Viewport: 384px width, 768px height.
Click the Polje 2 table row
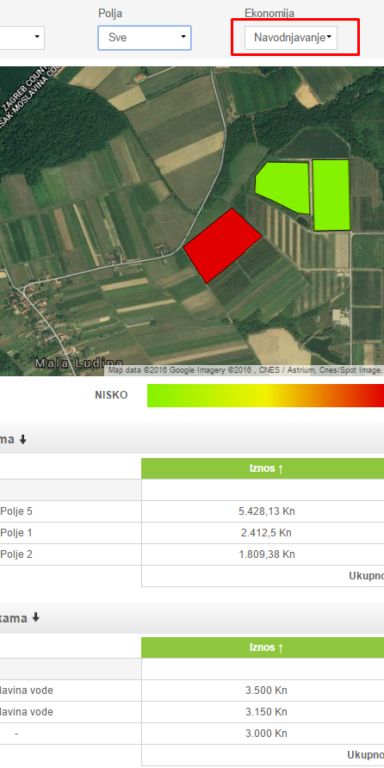click(192, 554)
